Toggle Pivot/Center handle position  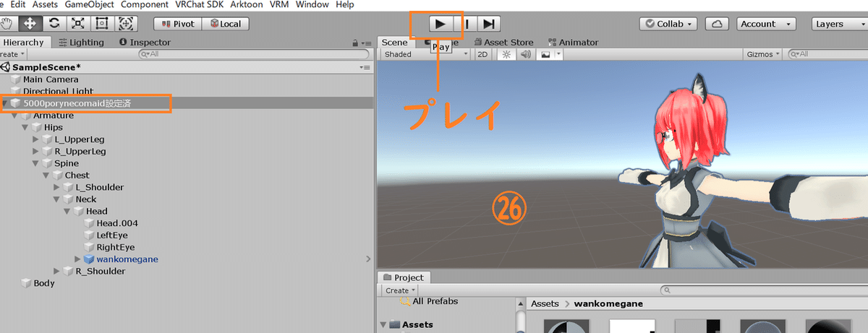click(x=179, y=24)
